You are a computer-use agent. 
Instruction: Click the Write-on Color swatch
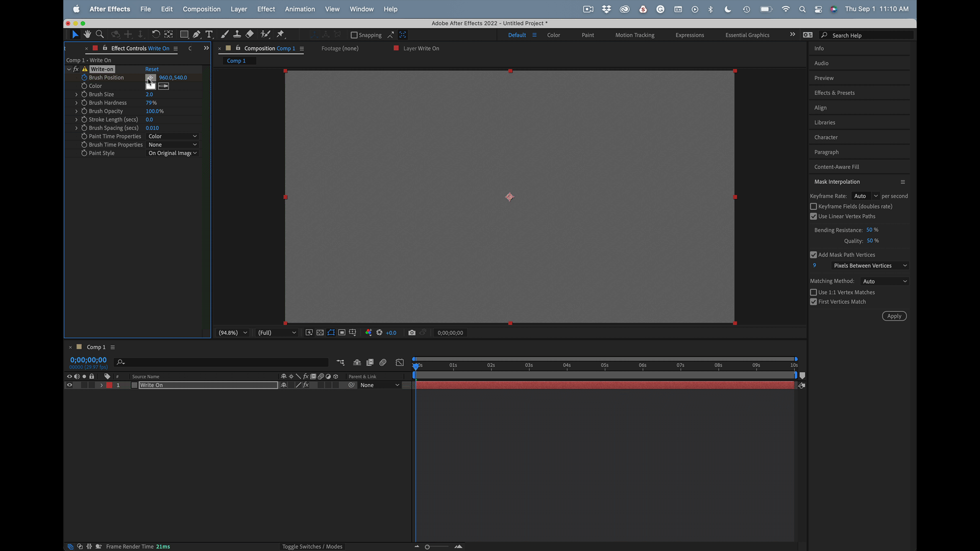151,86
